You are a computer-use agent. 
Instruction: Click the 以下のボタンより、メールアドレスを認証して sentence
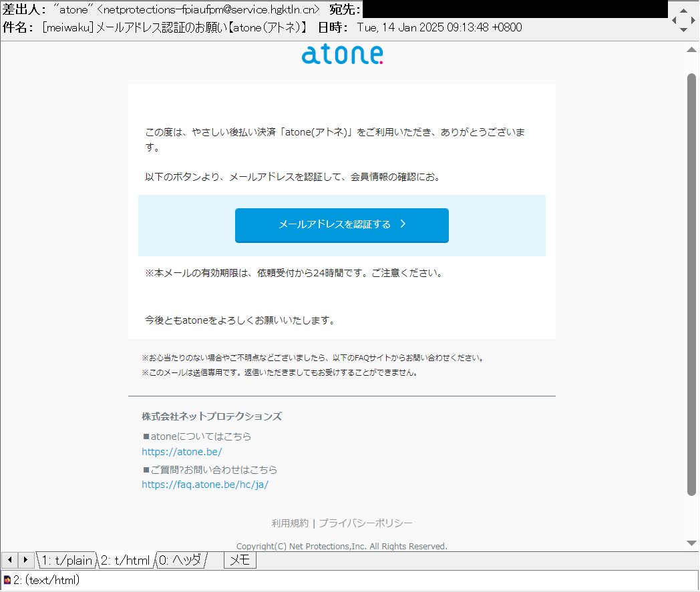tap(293, 177)
